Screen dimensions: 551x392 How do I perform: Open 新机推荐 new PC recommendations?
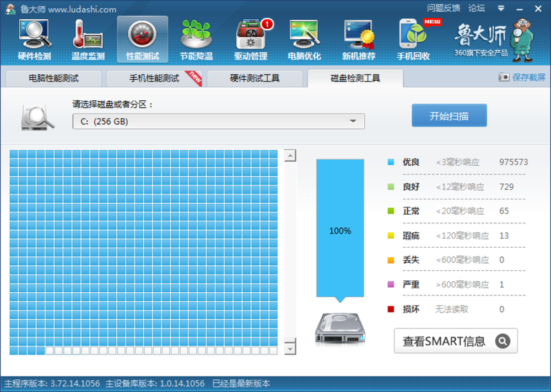pyautogui.click(x=359, y=39)
